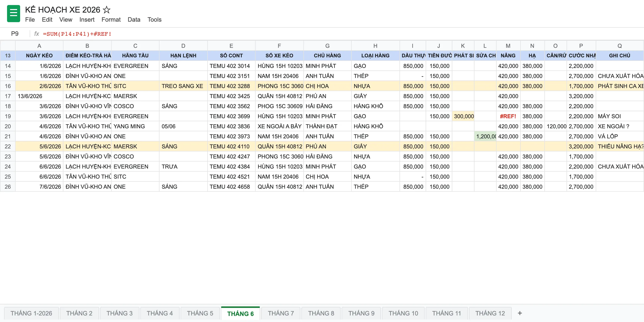Click the XE NGOÀI ? note cell
The height and width of the screenshot is (322, 644).
pyautogui.click(x=620, y=126)
